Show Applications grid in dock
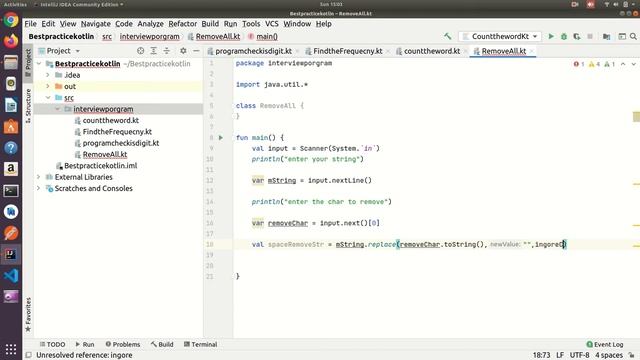640x360 pixels. tap(11, 349)
